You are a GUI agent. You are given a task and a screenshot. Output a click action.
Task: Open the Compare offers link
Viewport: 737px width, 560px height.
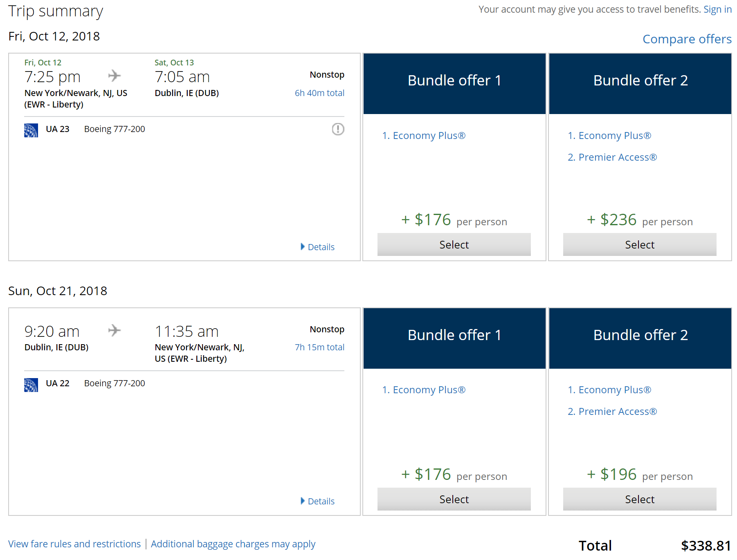(687, 39)
